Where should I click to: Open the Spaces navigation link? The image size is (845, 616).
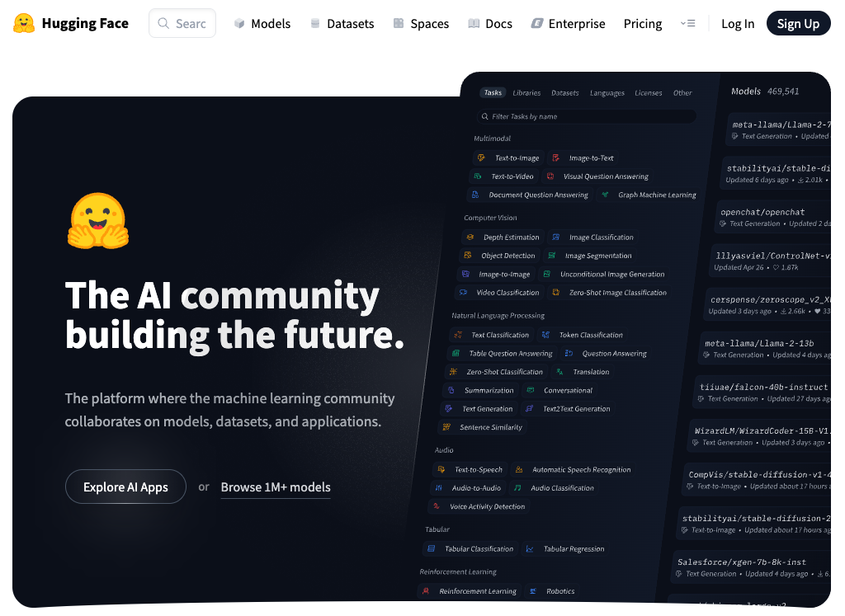click(422, 24)
